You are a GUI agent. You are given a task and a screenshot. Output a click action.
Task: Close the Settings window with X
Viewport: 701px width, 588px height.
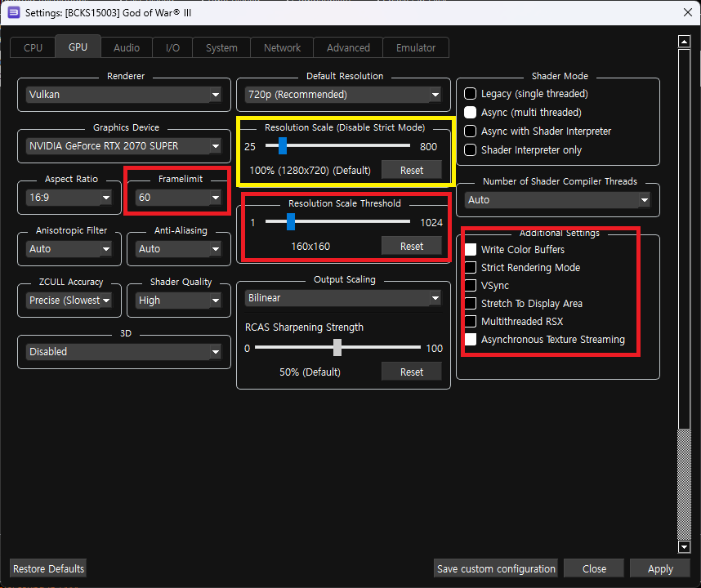click(x=688, y=12)
